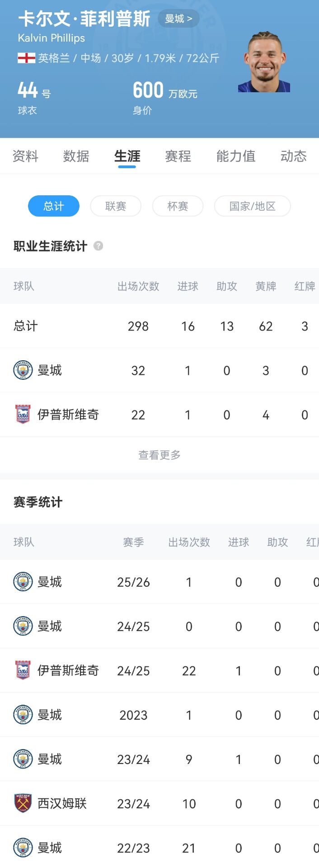Tap the England flag icon
Image resolution: width=319 pixels, height=868 pixels.
26,58
